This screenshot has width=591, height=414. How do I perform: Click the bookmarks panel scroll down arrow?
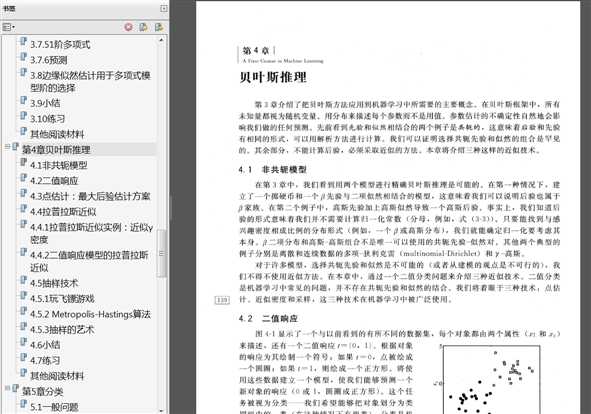[x=162, y=410]
